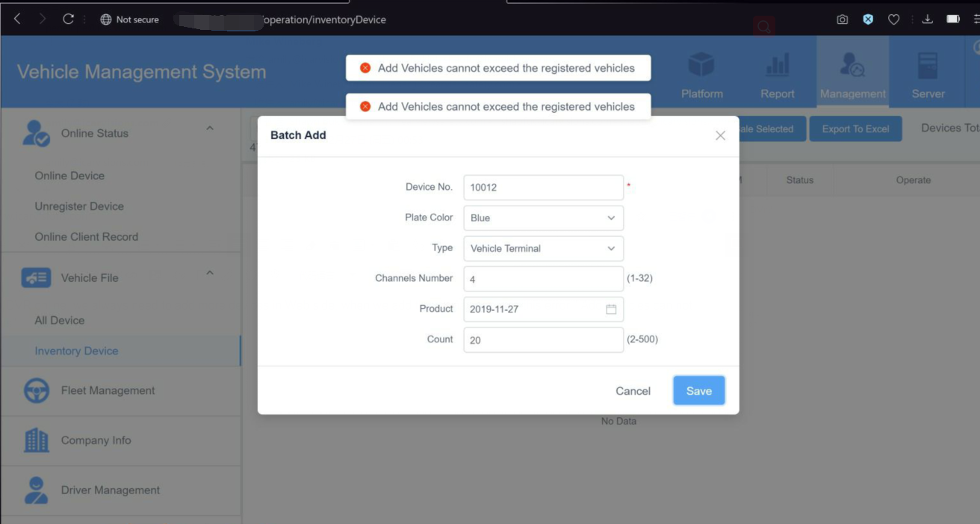Viewport: 980px width, 524px height.
Task: Click the Vehicle Management System title
Action: coord(141,72)
